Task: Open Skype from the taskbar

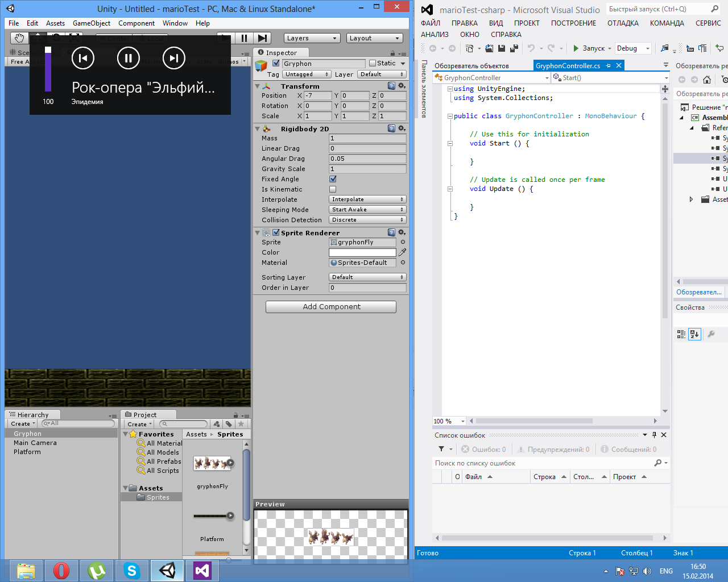Action: 132,571
